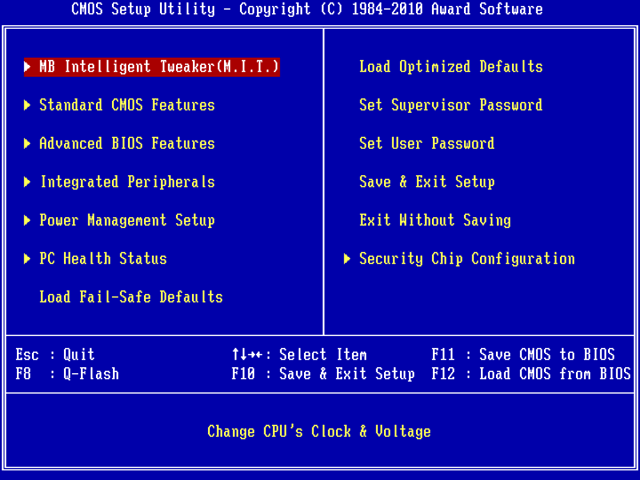Screen dimensions: 640x480
Task: Open PC Health Status
Action: click(x=103, y=259)
